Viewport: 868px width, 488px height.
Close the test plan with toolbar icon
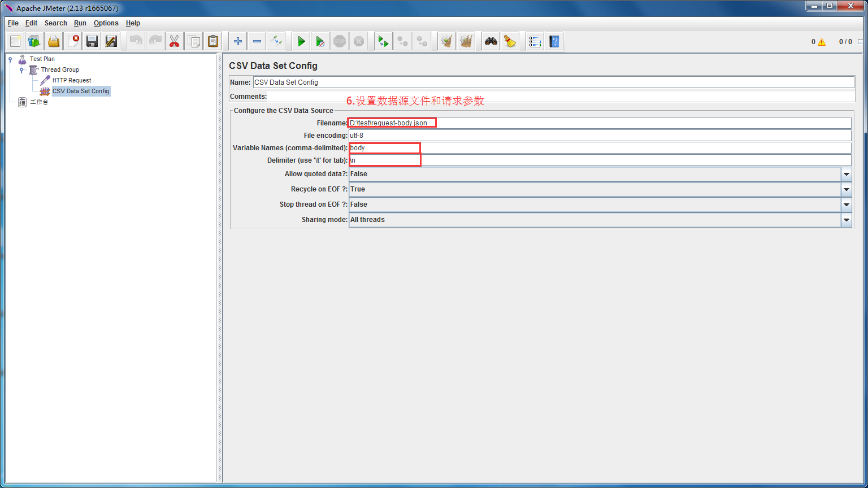(x=73, y=41)
